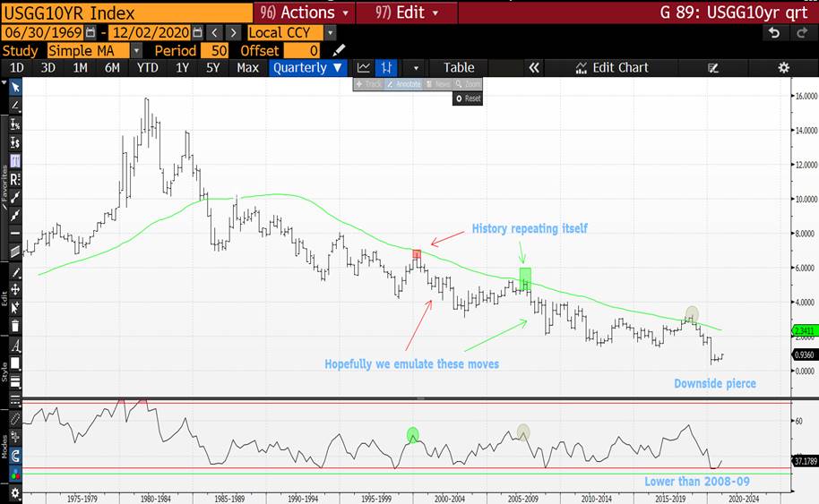The height and width of the screenshot is (504, 819).
Task: Select the 1Y range tab
Action: coord(182,68)
